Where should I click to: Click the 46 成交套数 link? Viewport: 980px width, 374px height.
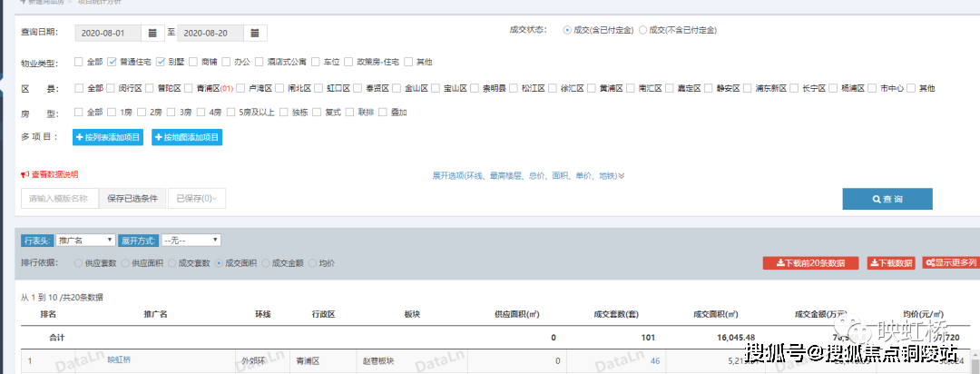click(655, 361)
